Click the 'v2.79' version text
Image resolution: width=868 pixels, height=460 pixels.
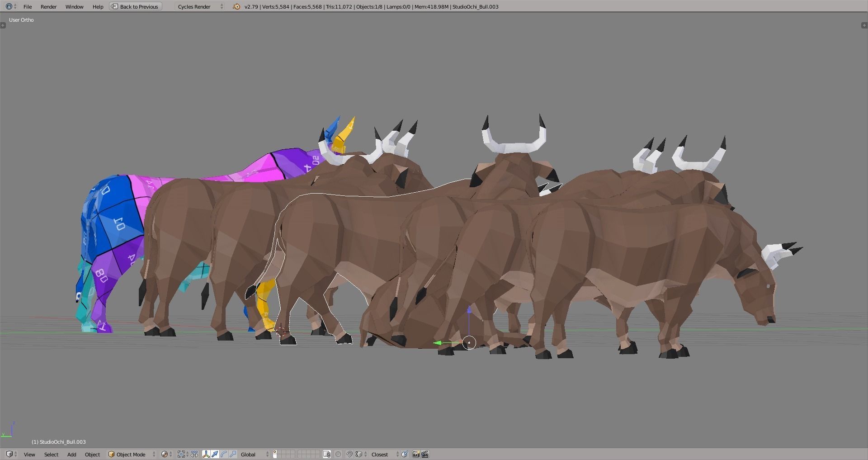point(251,7)
